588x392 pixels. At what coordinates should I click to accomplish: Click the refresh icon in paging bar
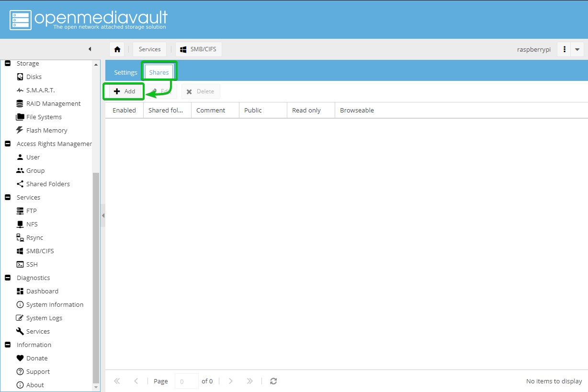[x=273, y=381]
